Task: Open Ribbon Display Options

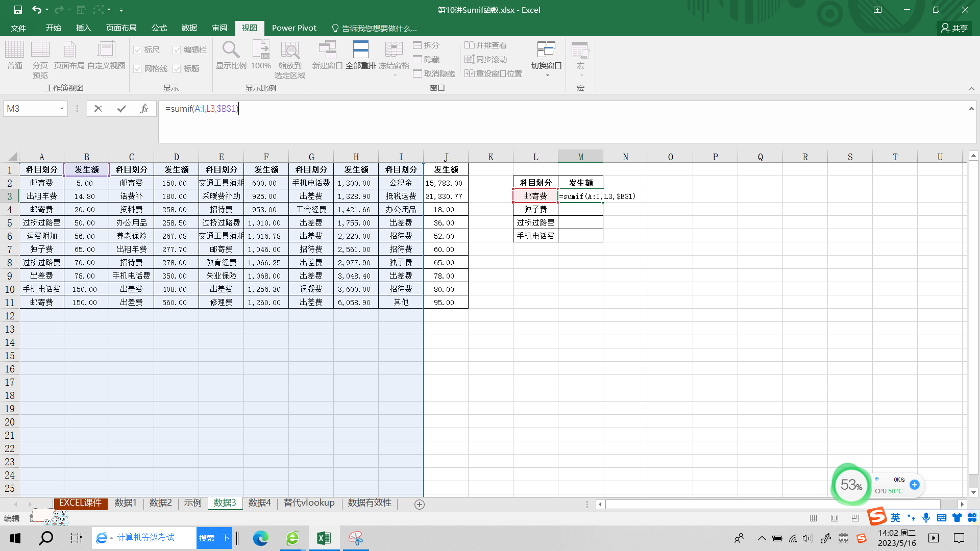Action: coord(877,10)
